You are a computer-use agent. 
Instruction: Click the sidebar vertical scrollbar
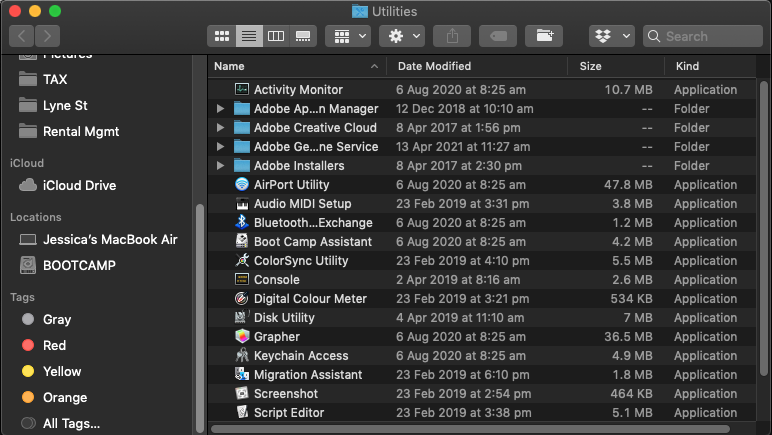(200, 317)
